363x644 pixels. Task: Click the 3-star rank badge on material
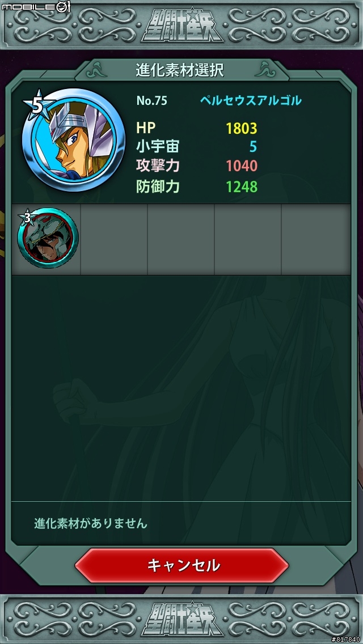pos(27,218)
